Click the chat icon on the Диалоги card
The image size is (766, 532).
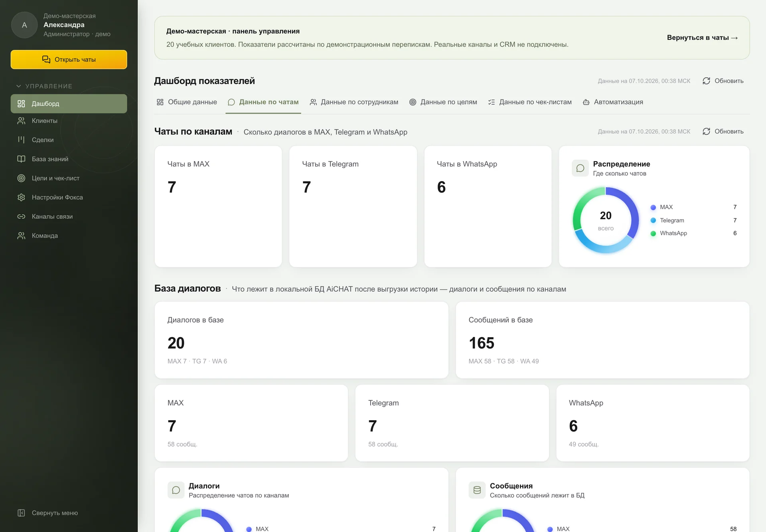click(x=176, y=490)
